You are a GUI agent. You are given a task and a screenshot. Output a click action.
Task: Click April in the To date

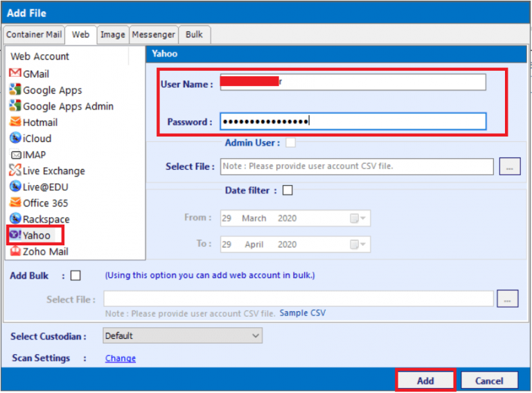pyautogui.click(x=254, y=244)
